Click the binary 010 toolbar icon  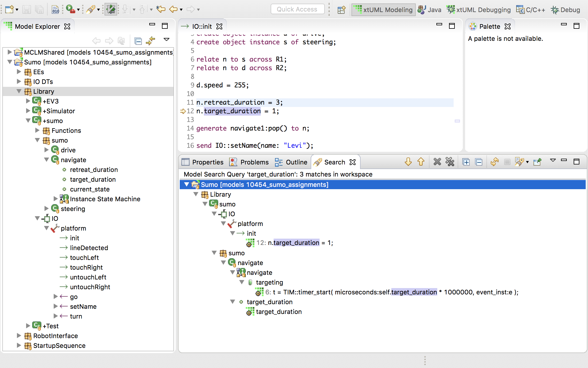55,9
